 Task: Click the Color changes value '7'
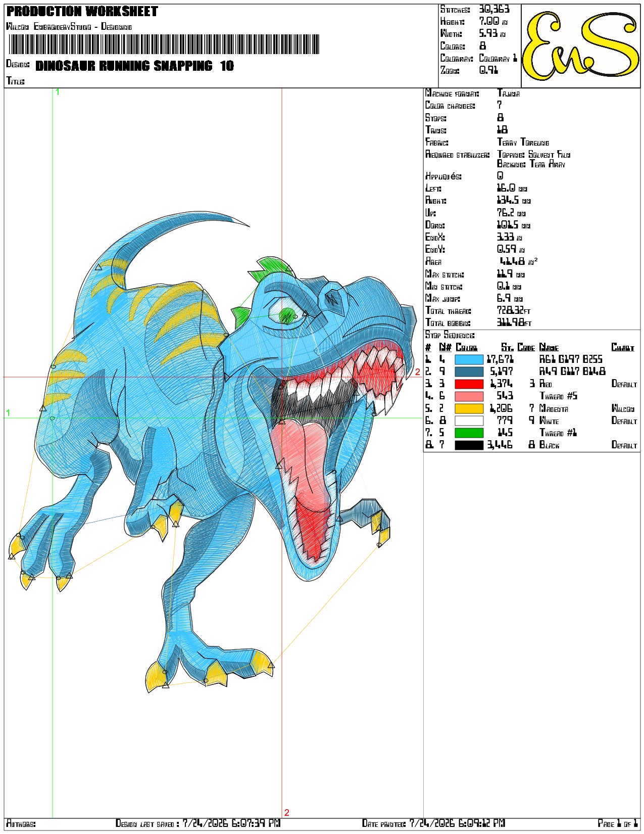coord(500,105)
